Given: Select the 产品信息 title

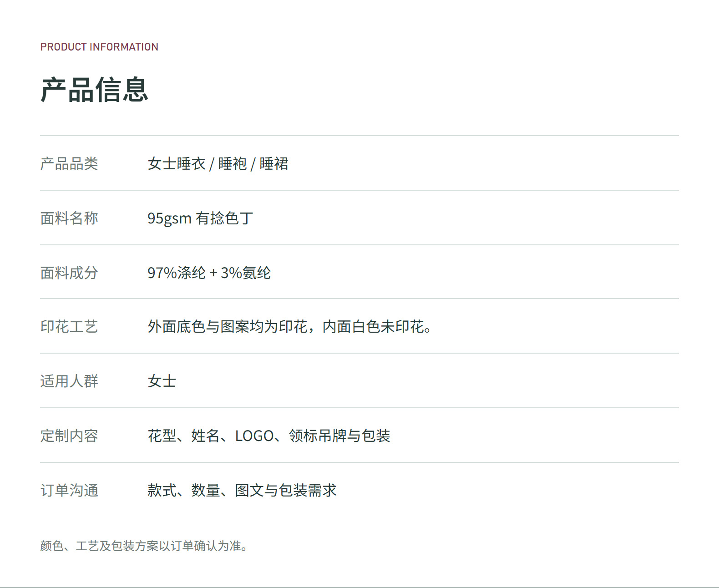Looking at the screenshot, I should tap(95, 90).
